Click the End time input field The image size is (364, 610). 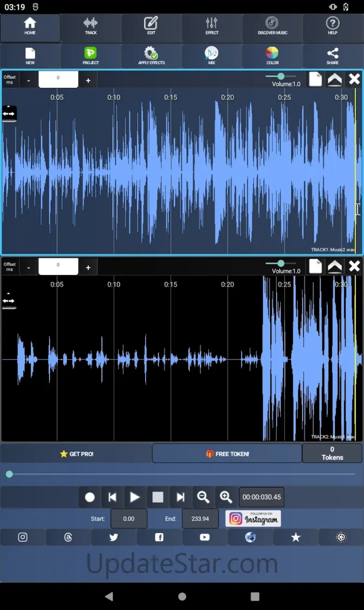click(200, 518)
